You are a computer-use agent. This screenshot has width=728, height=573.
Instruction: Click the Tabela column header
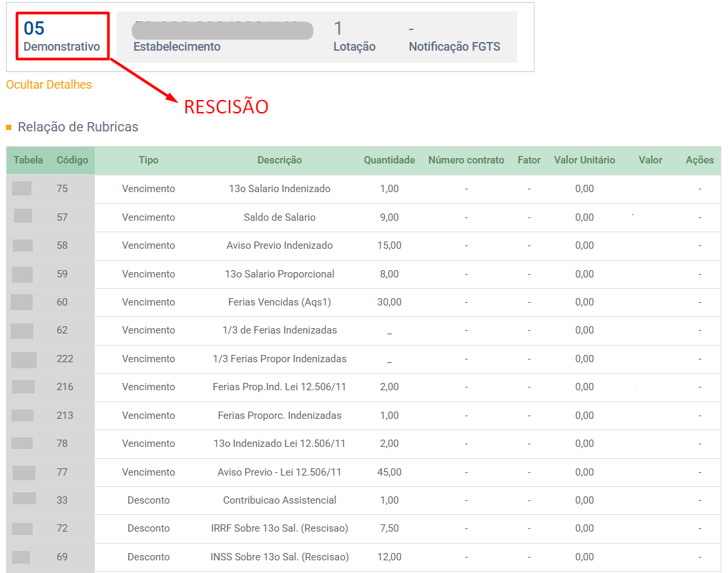(x=28, y=160)
